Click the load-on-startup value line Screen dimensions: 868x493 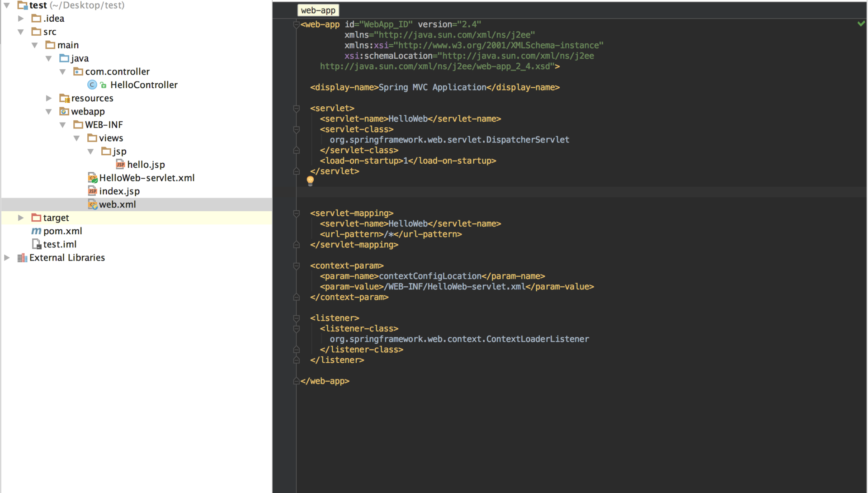[x=408, y=161]
